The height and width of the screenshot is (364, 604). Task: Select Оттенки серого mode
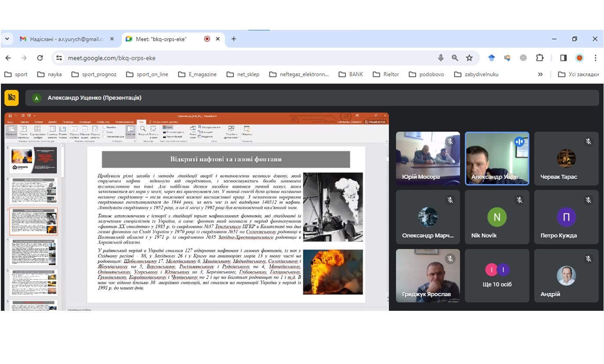coord(173,132)
